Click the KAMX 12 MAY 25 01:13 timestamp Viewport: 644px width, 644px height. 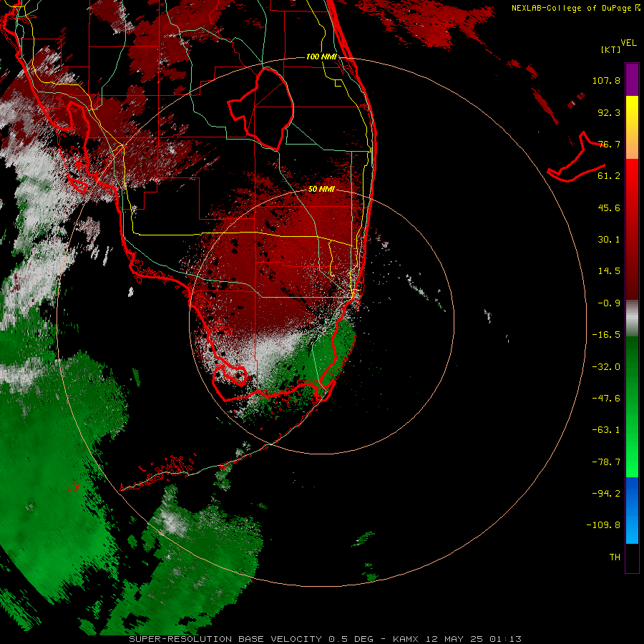(x=457, y=639)
